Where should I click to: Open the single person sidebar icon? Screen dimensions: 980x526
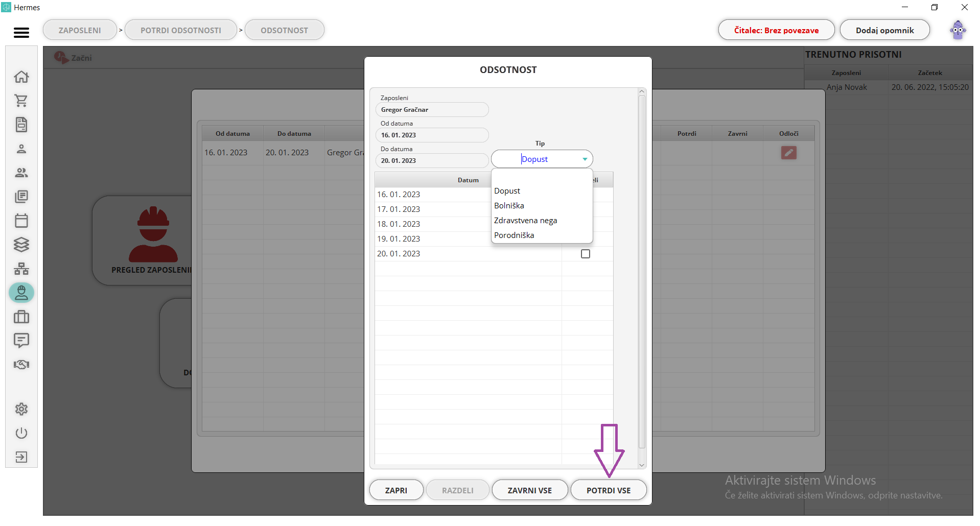(x=21, y=149)
